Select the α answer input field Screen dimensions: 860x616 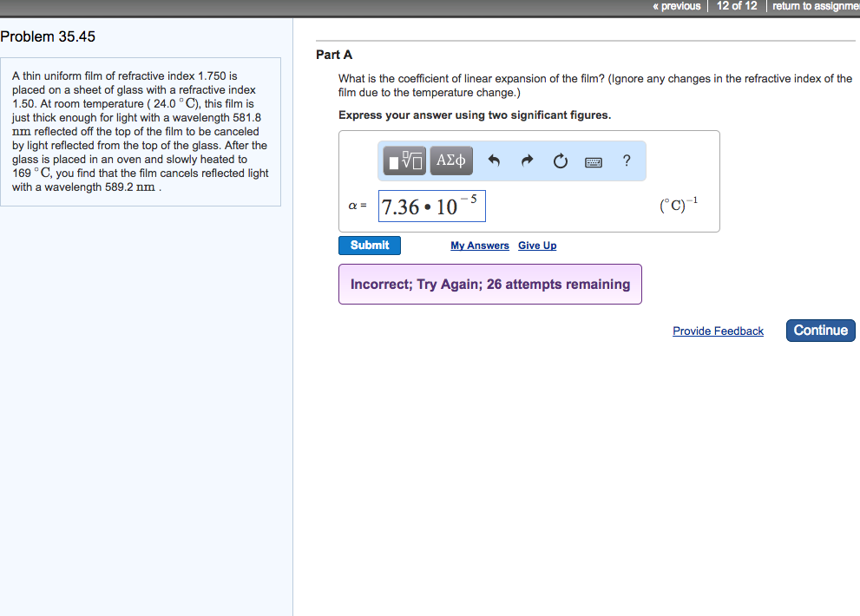coord(431,205)
